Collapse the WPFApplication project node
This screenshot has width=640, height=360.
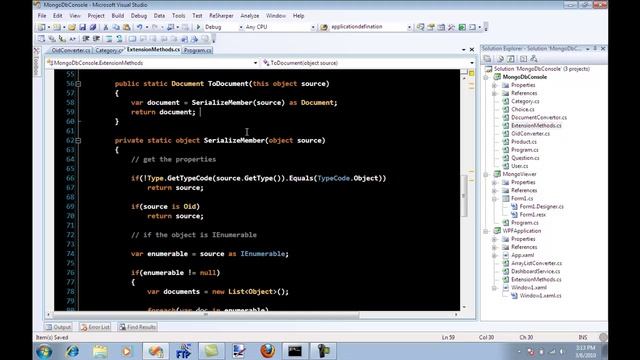click(486, 231)
